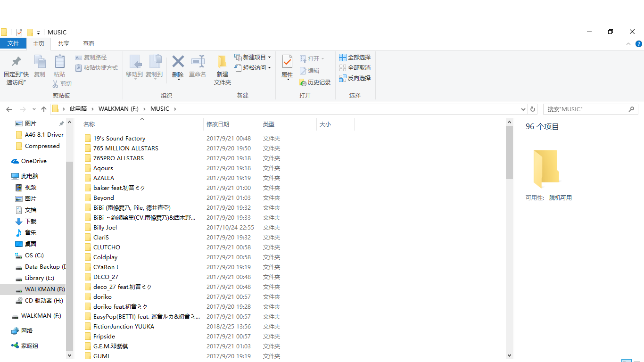The height and width of the screenshot is (362, 644).
Task: Open the File (文件) tab
Action: [x=13, y=43]
